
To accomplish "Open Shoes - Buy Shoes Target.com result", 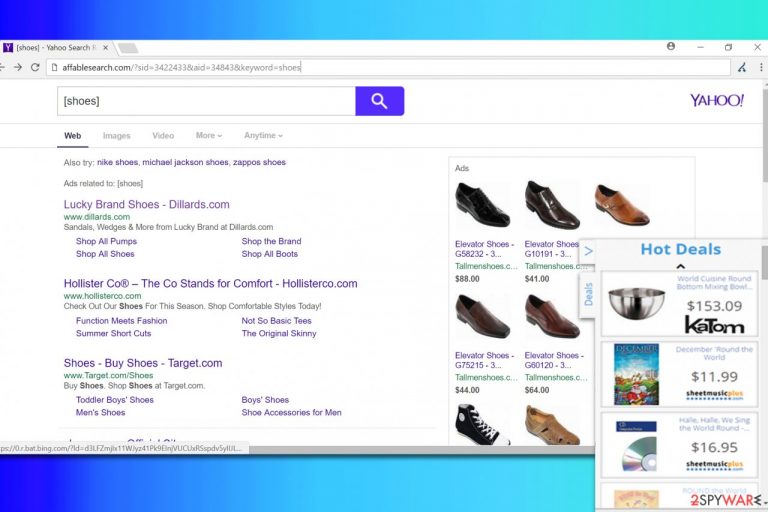I will pos(143,363).
